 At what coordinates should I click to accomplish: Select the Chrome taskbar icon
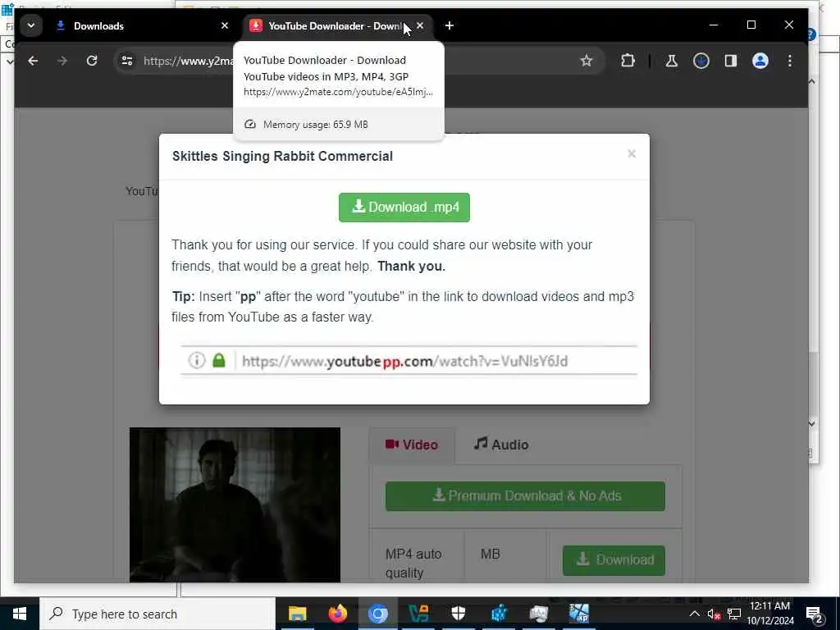[377, 614]
